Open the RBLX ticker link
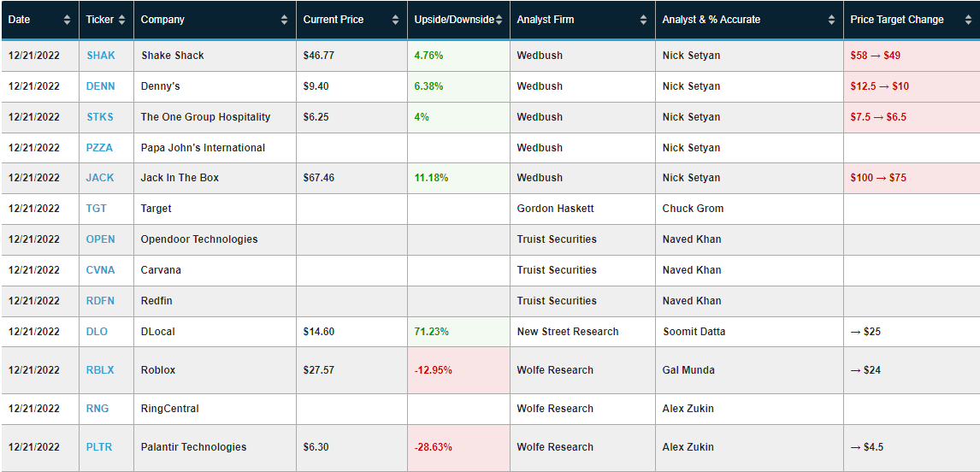The height and width of the screenshot is (472, 980). [100, 370]
